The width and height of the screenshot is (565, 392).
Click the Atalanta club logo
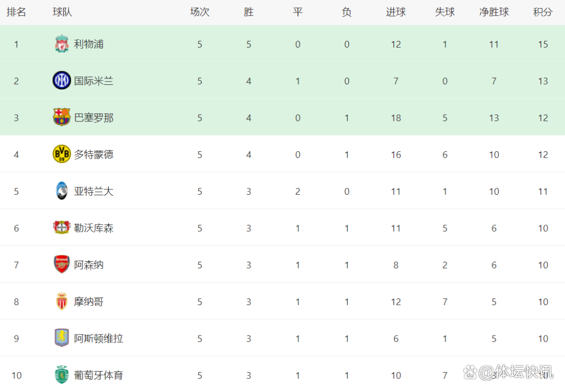[62, 191]
